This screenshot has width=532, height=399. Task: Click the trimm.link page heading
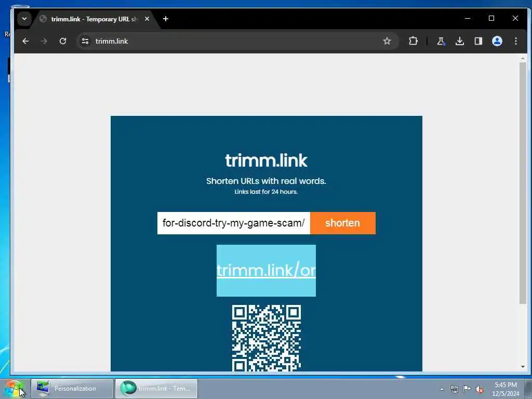coord(267,161)
